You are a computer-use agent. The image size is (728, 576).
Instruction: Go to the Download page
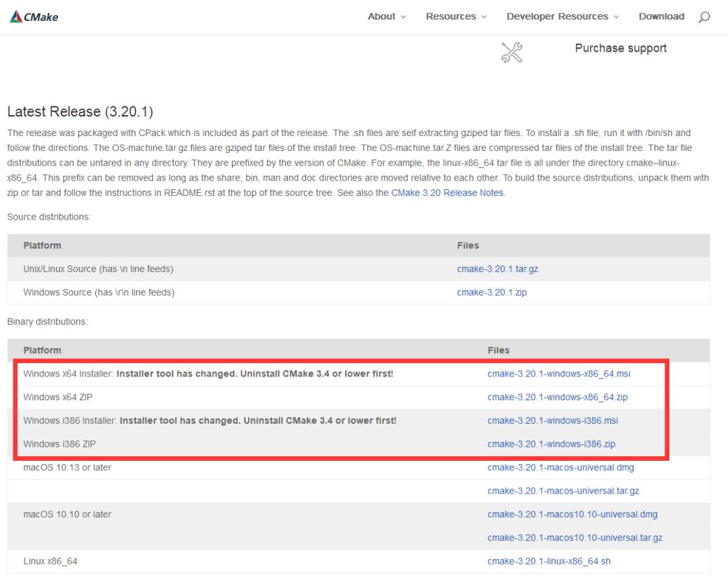(x=662, y=16)
